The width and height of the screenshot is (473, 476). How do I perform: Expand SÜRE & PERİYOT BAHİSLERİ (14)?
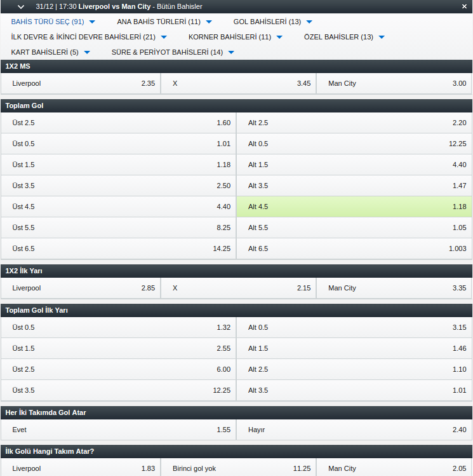click(x=173, y=52)
